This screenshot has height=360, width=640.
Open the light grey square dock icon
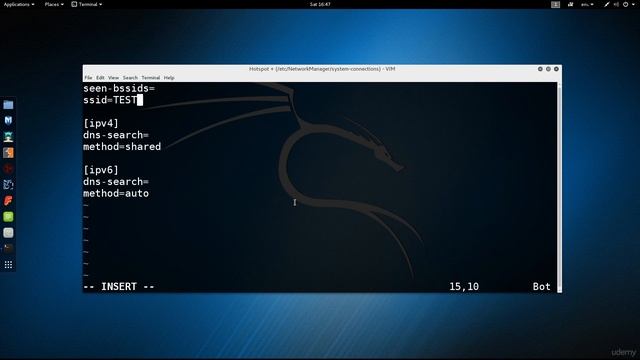tap(8, 233)
